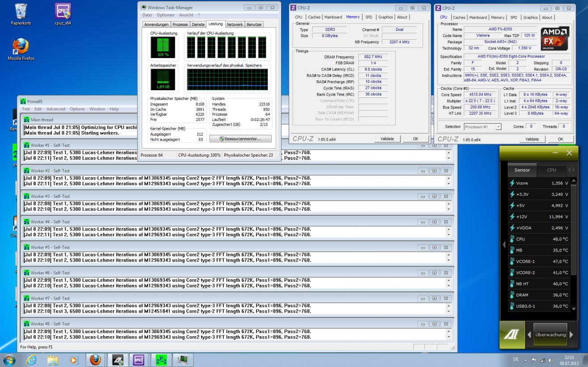Open Windows Explorer folder icon in taskbar
Screen dimensions: 588x367
click(53, 360)
